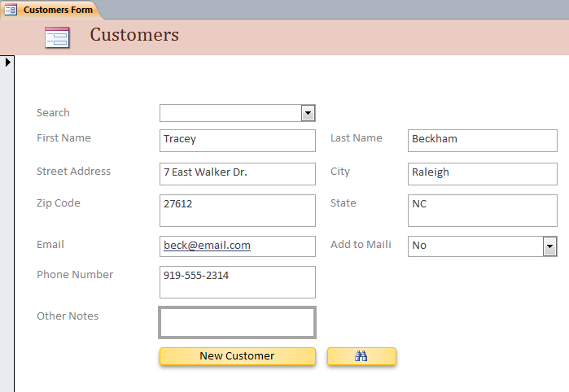Click the empty Other Notes box
The image size is (569, 392).
point(237,322)
